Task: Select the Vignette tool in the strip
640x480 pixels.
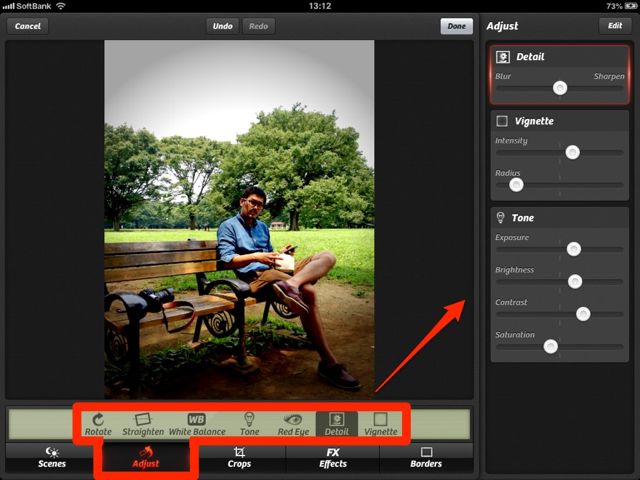Action: click(x=380, y=424)
